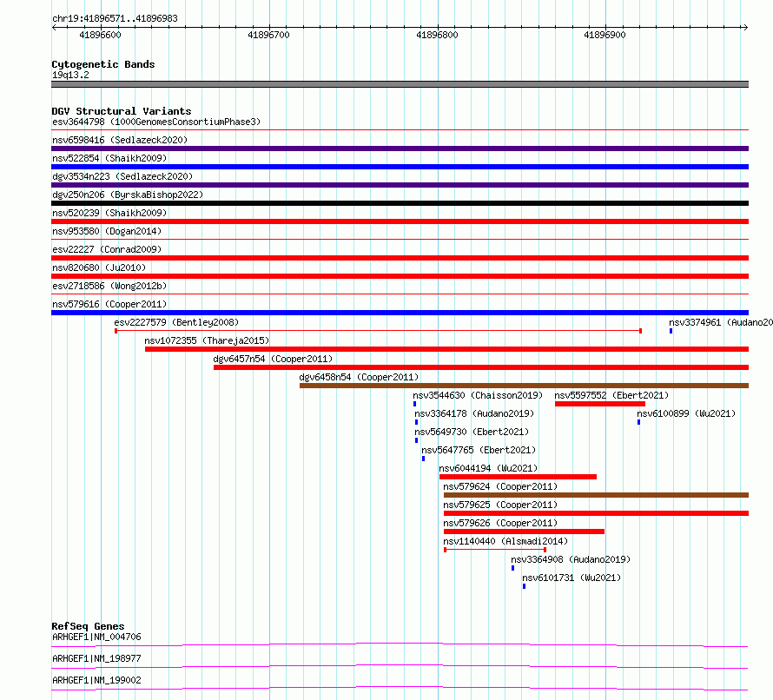Open the nsv1140440 (Alsmadi2014) label
Viewport: 773px width, 700px height.
505,541
